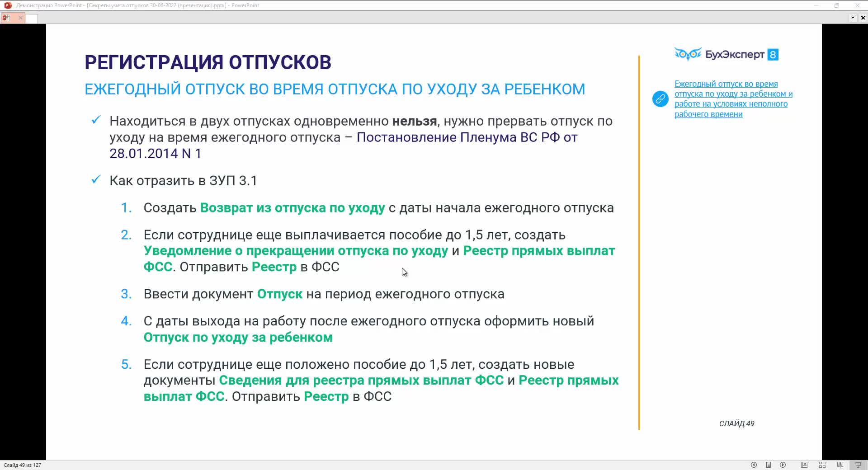Select the blank second tab
The image size is (868, 470).
click(x=32, y=19)
